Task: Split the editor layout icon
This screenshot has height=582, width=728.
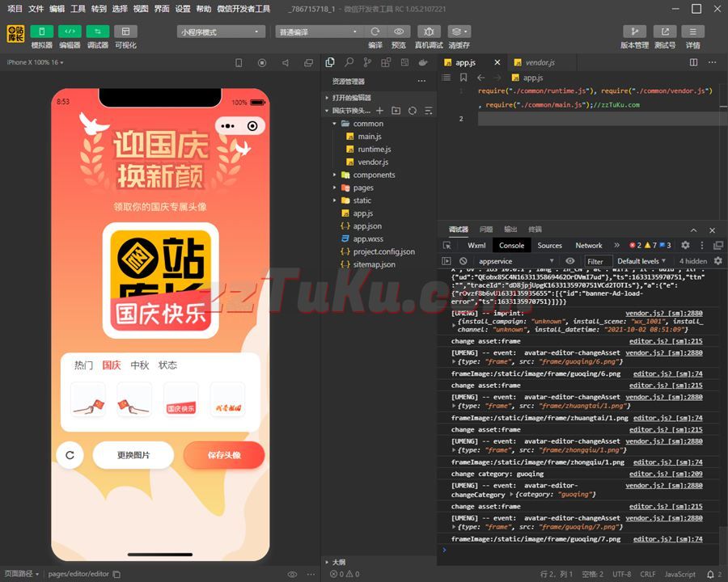Action: 694,62
